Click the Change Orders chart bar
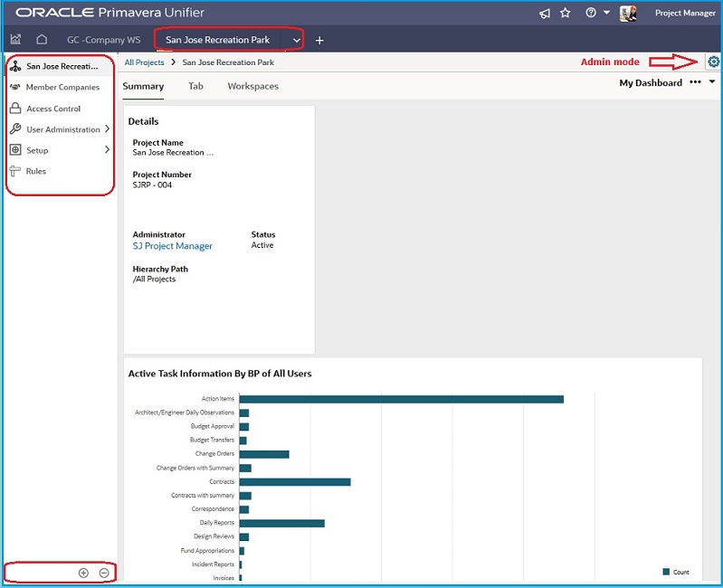The width and height of the screenshot is (723, 588). tap(264, 454)
